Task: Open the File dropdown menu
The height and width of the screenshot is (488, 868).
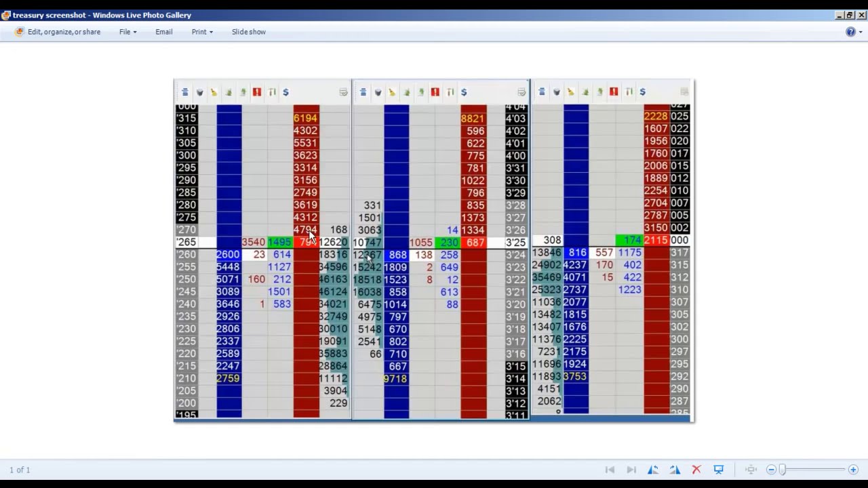Action: pos(127,32)
